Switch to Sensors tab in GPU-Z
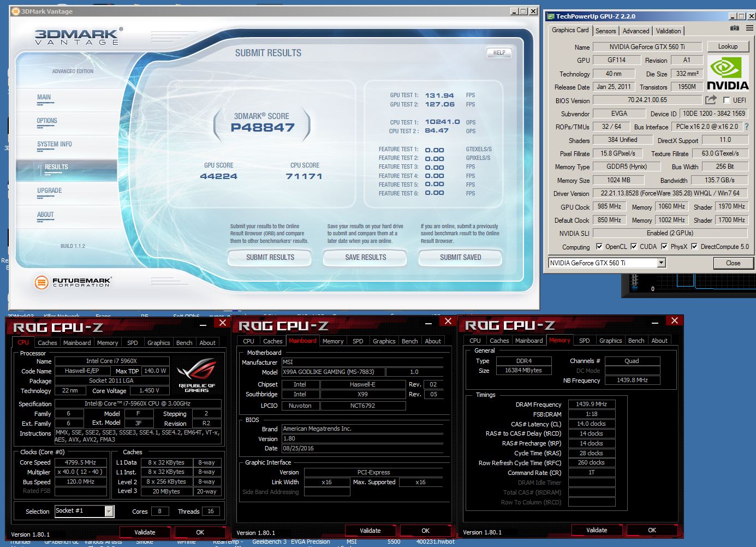 click(605, 31)
